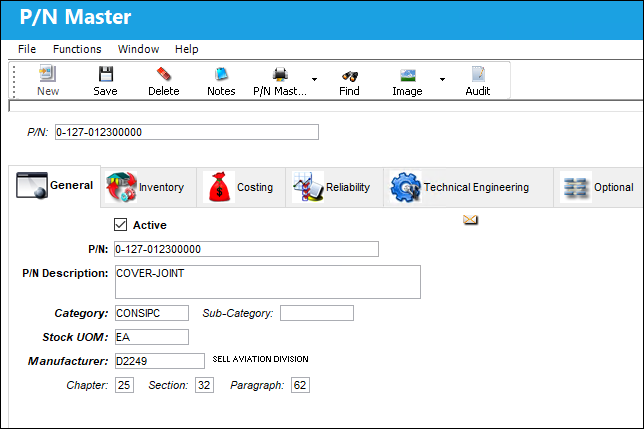The image size is (644, 429).
Task: Switch to the Optional tab
Action: click(598, 187)
